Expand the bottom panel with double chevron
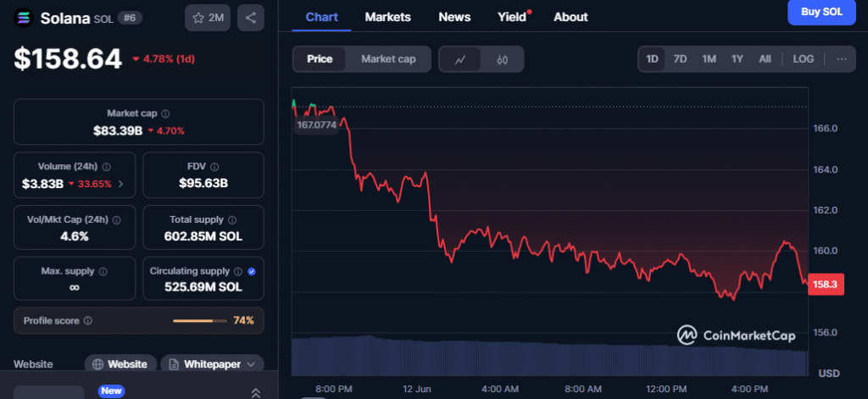The image size is (868, 399). coord(256,392)
